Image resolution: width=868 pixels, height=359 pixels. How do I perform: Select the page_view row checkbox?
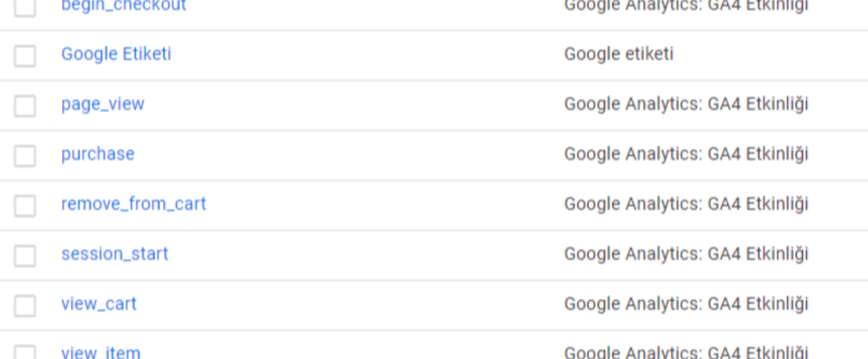click(25, 105)
